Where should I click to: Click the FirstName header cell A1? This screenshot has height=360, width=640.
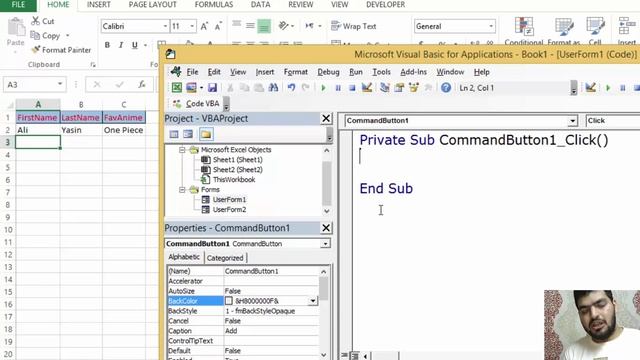(x=38, y=118)
